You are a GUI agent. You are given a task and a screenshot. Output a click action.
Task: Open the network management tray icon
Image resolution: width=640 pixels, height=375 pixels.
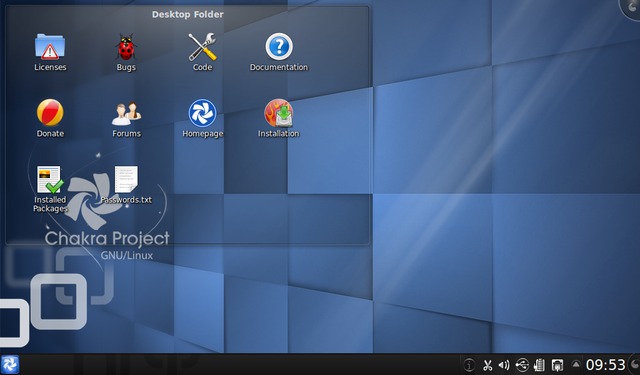[557, 365]
